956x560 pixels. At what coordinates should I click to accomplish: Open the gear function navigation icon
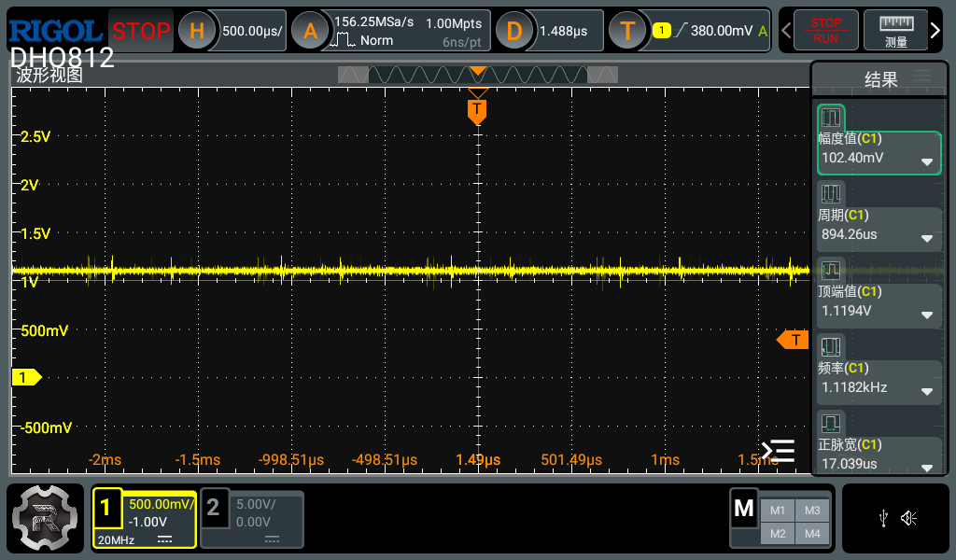(x=45, y=518)
